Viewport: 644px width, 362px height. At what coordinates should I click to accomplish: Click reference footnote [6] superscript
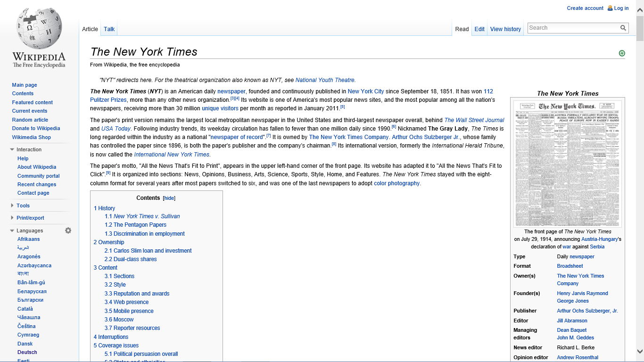point(394,127)
